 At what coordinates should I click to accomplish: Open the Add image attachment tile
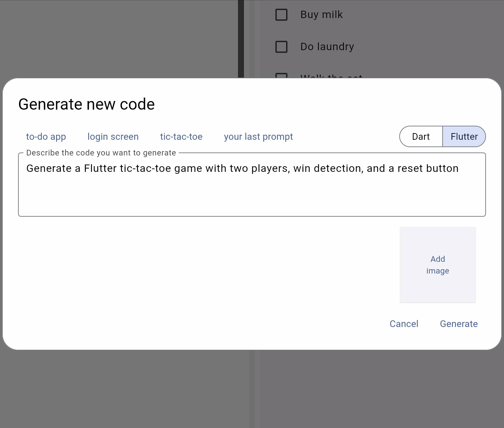click(438, 265)
